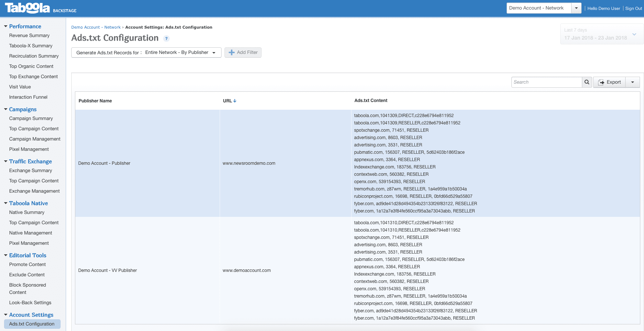Click into the Search input field
This screenshot has width=644, height=331.
click(546, 82)
